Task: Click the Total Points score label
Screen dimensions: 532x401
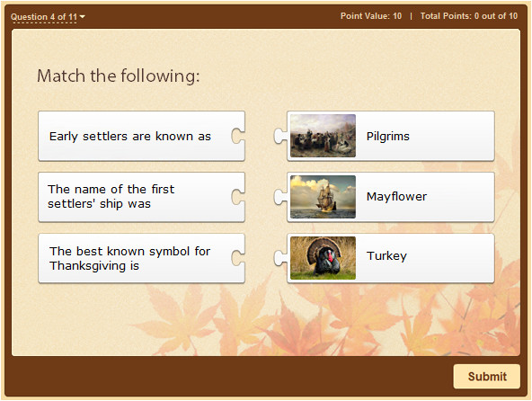Action: 469,16
